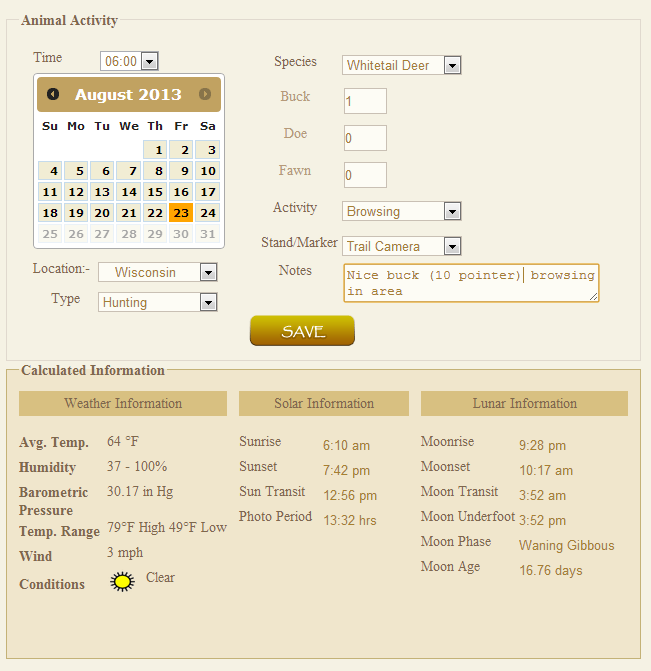Click the 30.17 in Hg pressure value
The height and width of the screenshot is (671, 651).
coord(140,491)
